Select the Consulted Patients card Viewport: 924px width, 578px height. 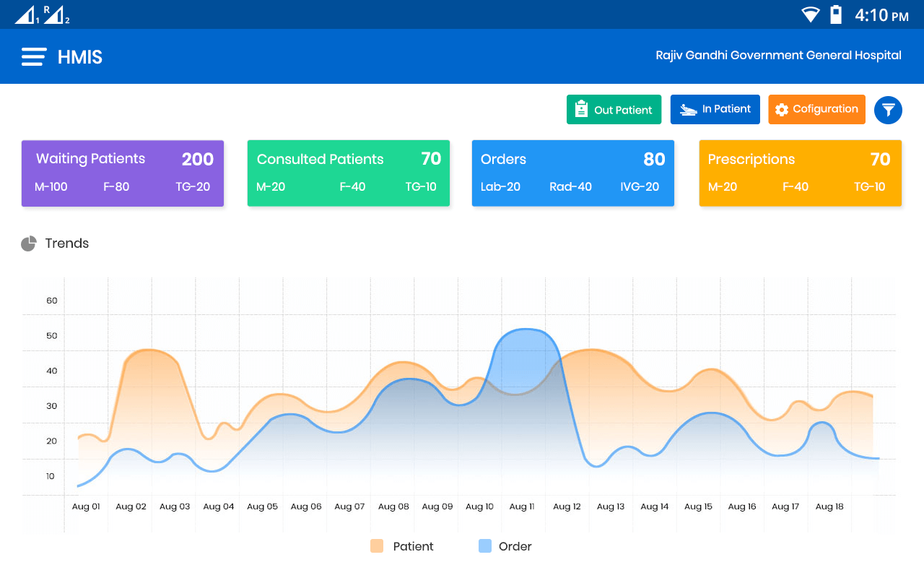pyautogui.click(x=349, y=173)
